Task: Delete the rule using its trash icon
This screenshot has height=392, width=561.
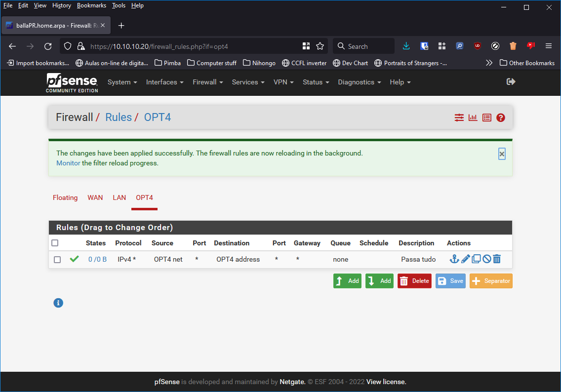Action: tap(497, 259)
